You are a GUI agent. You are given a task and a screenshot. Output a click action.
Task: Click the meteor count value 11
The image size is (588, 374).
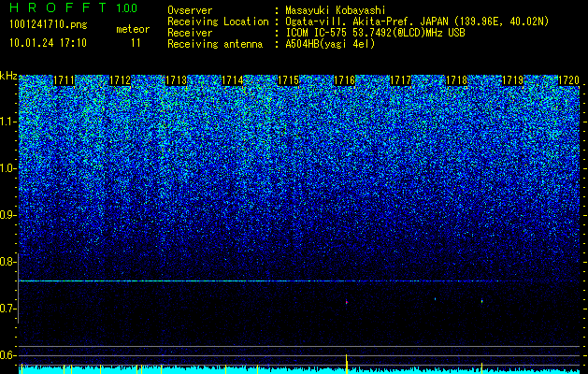tap(136, 43)
